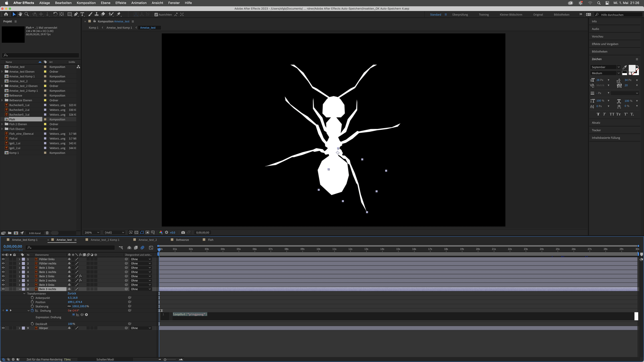Toggle stopwatch for Position property
Image resolution: width=644 pixels, height=362 pixels.
(32, 302)
